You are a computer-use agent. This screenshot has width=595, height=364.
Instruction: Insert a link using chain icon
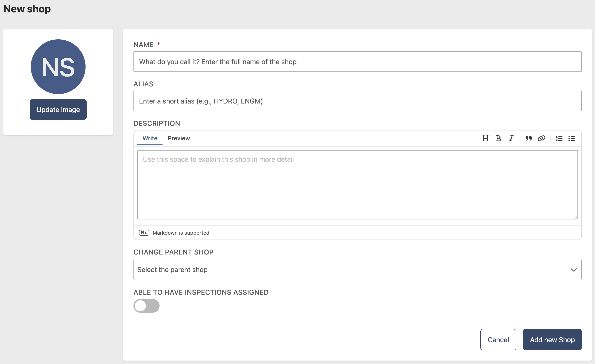pos(541,138)
